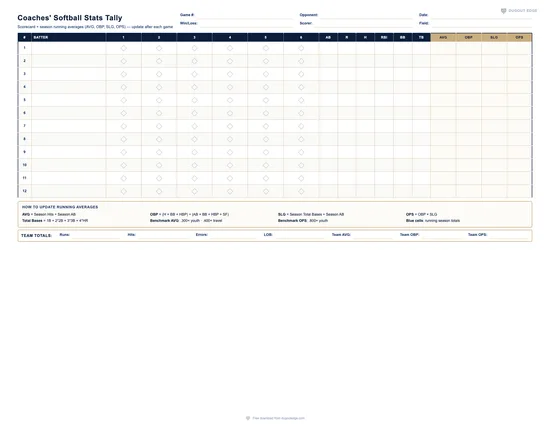Fill in the Game # field
The image size is (550, 425).
tap(244, 16)
